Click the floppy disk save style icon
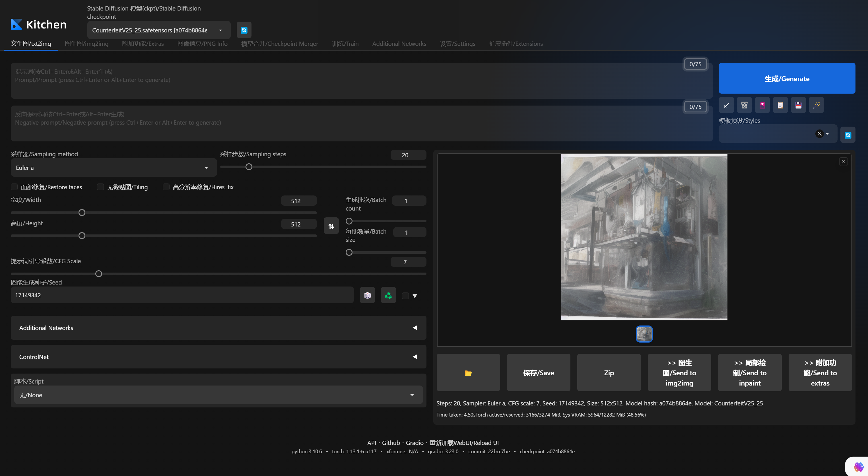 (x=798, y=105)
